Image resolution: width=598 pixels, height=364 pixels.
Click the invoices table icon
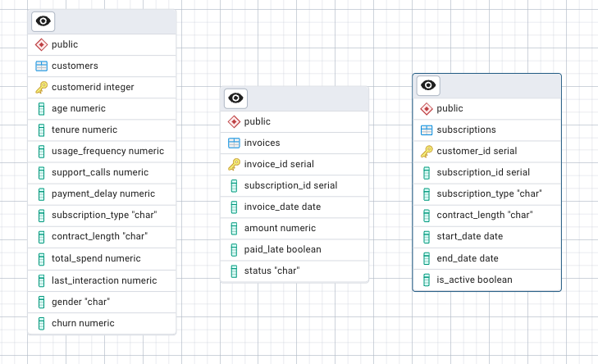pos(234,143)
